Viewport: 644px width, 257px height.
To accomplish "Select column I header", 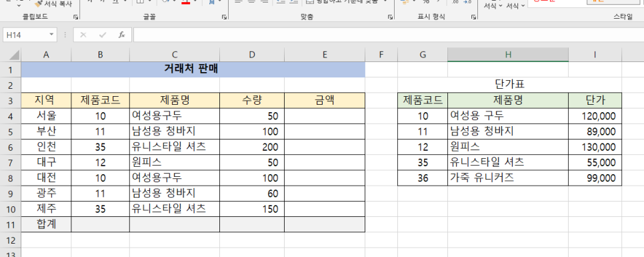I will coord(595,55).
